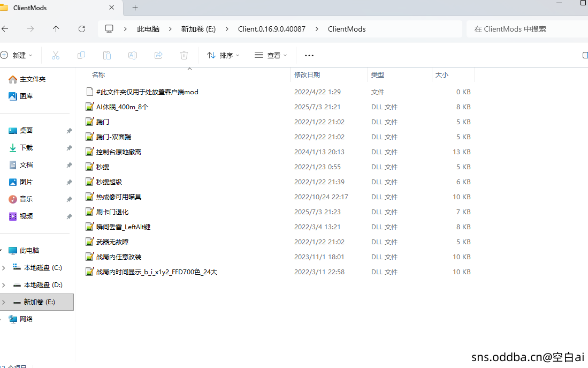Open the three-dot more options menu
The width and height of the screenshot is (588, 368).
click(309, 55)
